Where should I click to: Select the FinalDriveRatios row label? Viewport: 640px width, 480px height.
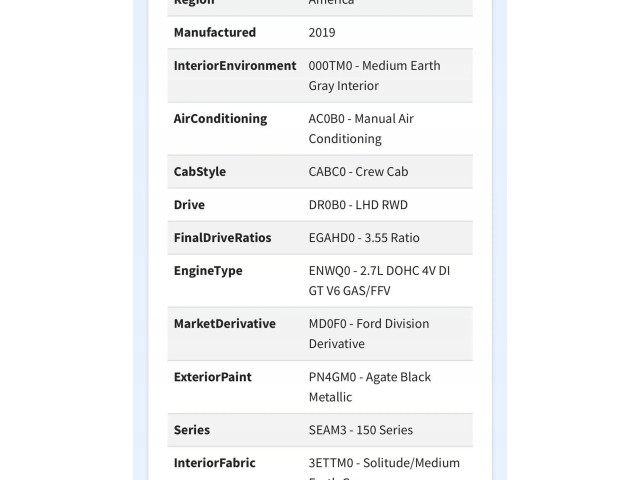point(222,238)
